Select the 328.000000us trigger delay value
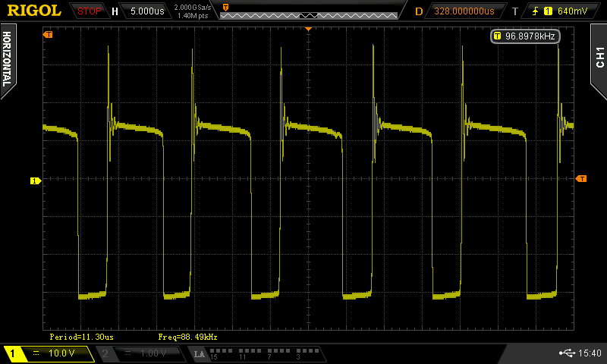 [x=464, y=11]
